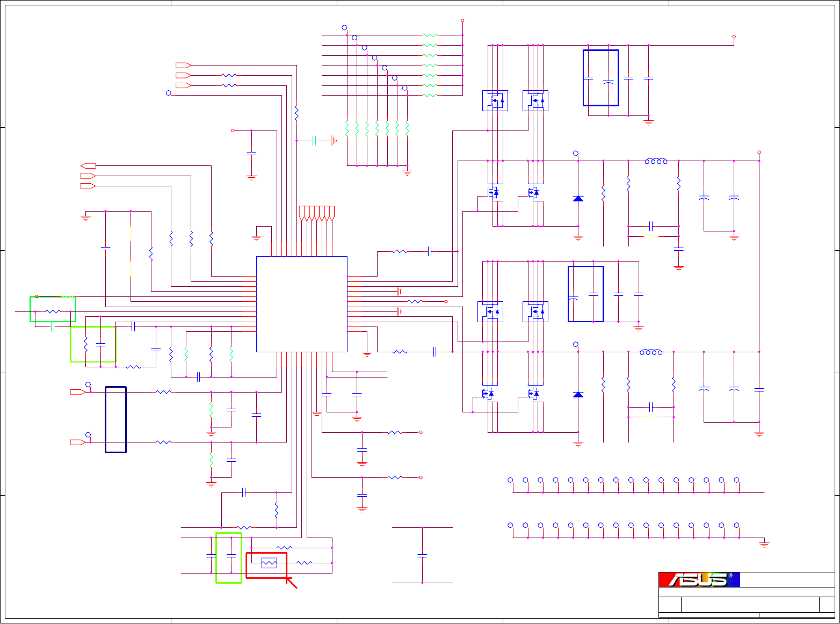
Task: Click the ASUS logo in the title block
Action: click(x=699, y=579)
